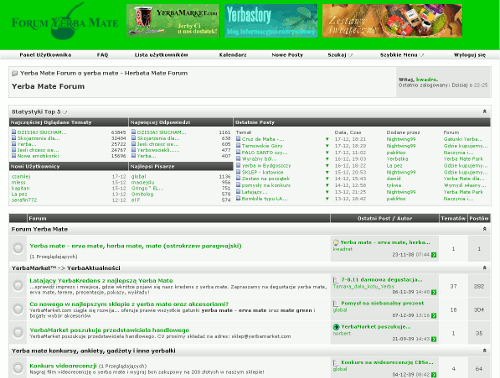Go to last post dated 07-12-09 13:16
The width and height of the screenshot is (500, 378).
click(434, 315)
